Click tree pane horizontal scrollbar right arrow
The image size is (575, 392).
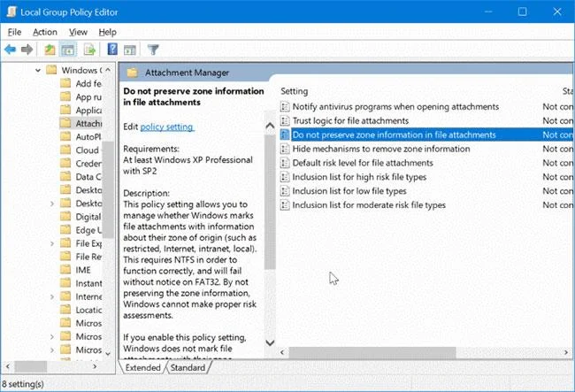coord(95,366)
